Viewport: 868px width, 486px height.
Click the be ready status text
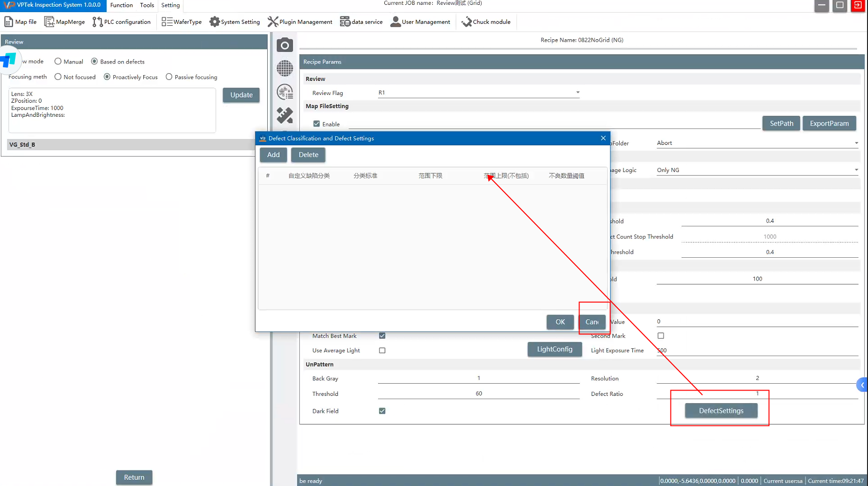tap(311, 481)
